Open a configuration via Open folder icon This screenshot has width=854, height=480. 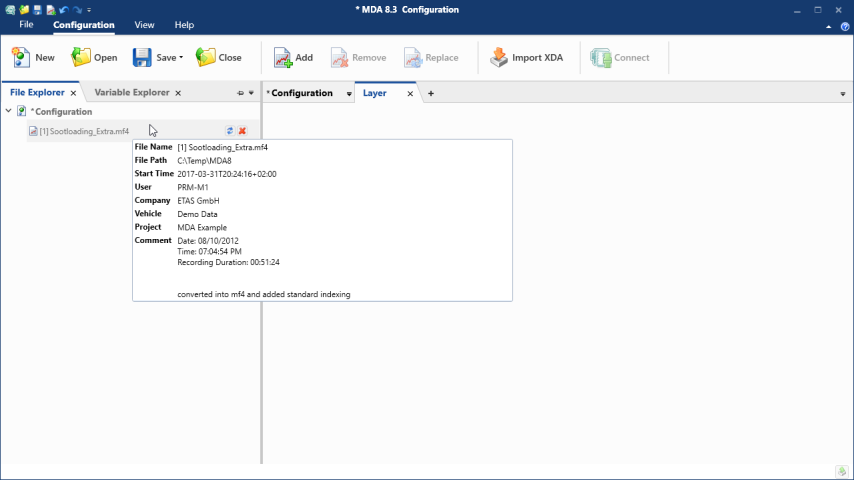point(81,58)
